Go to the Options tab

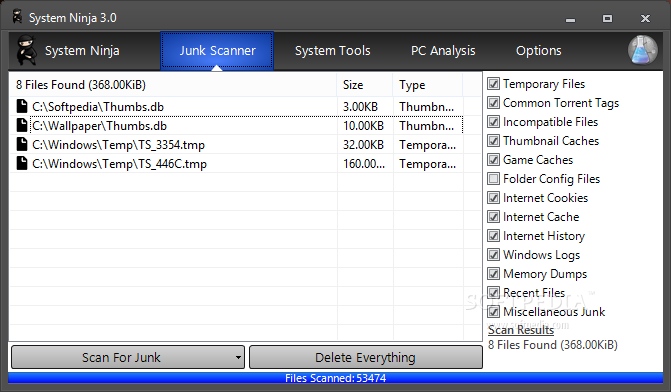[538, 50]
